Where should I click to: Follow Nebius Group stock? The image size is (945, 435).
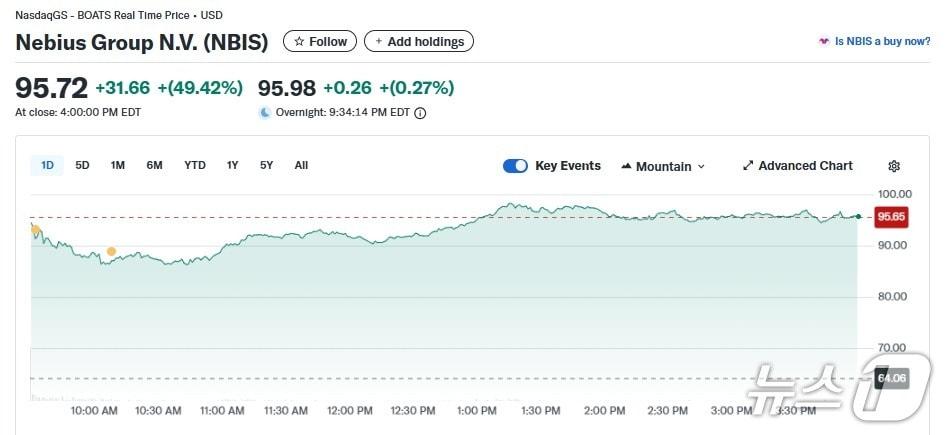(320, 42)
